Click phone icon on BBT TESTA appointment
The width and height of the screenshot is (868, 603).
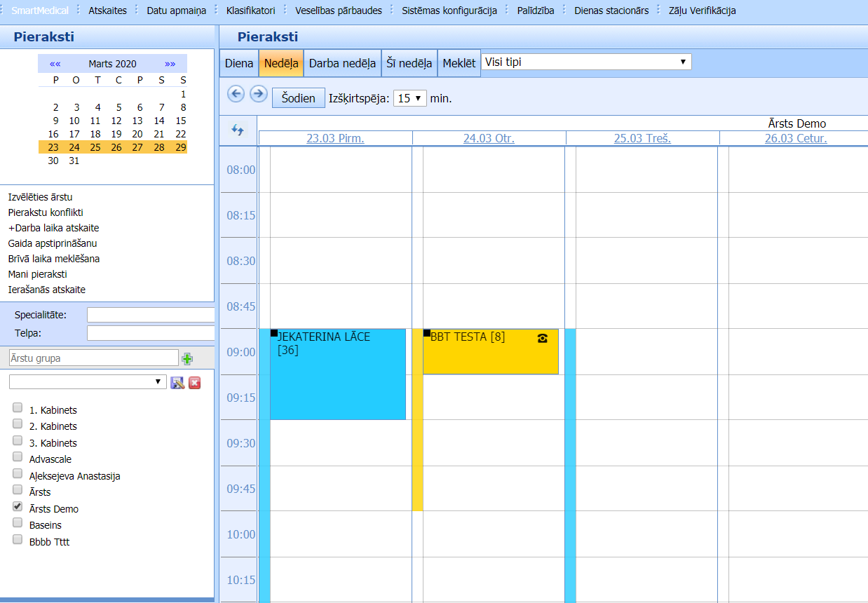(x=542, y=338)
